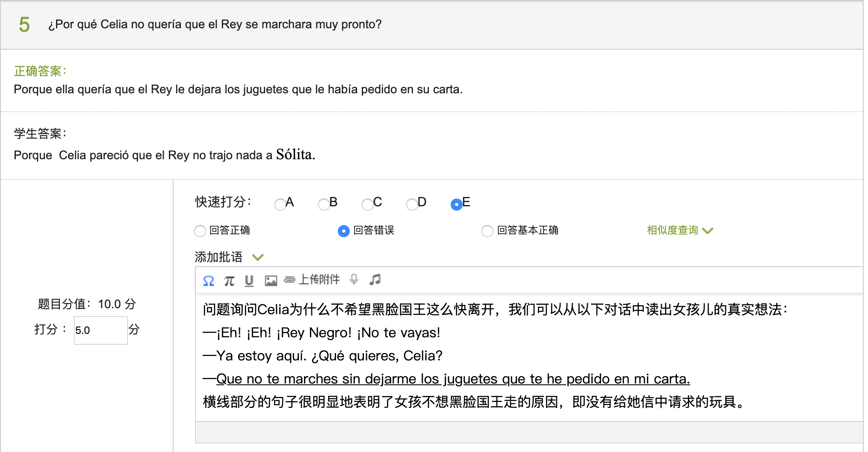
Task: Toggle underline formatting in comment editor
Action: tap(249, 281)
